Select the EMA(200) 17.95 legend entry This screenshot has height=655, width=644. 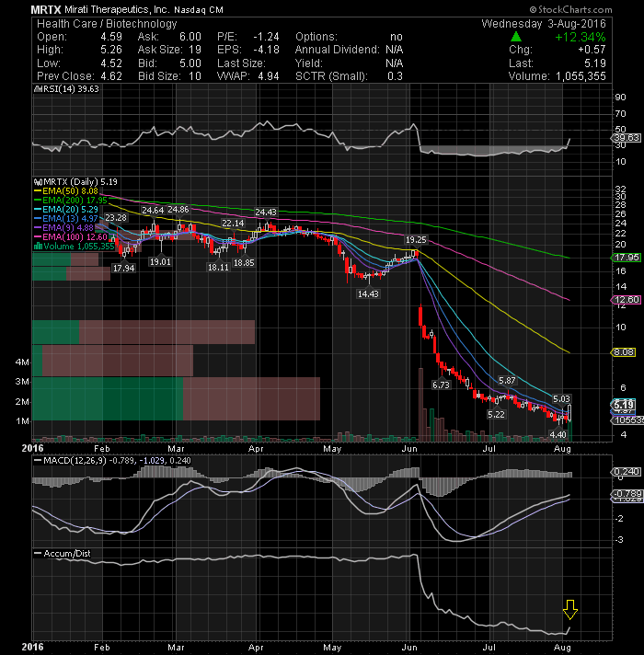[71, 201]
